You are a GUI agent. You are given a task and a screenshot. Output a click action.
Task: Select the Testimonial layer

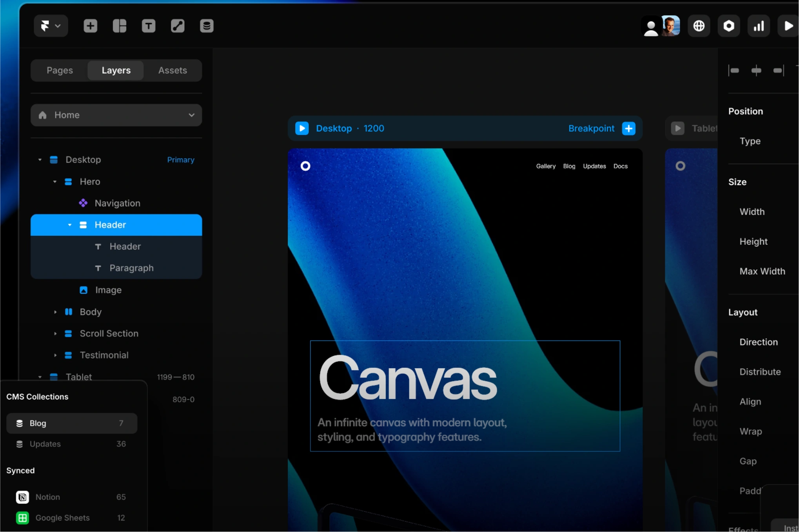tap(116, 355)
